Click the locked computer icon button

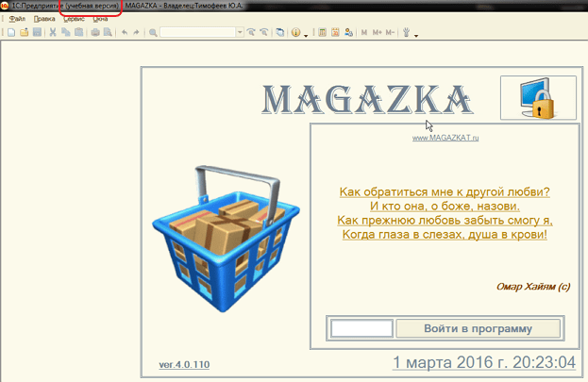pos(538,98)
